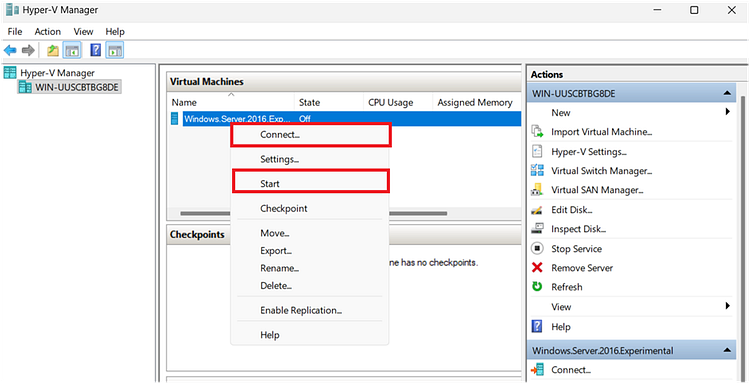The width and height of the screenshot is (750, 384).
Task: Expand the View submenu arrow in Actions
Action: 728,306
